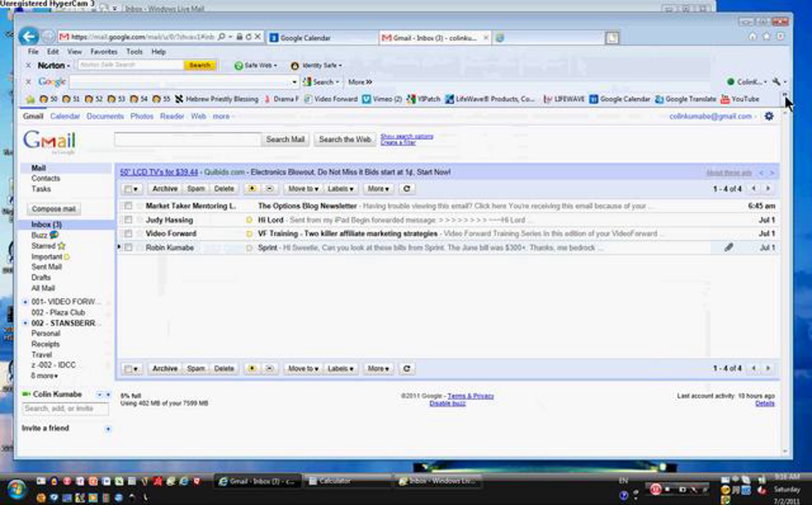This screenshot has height=505, width=812.
Task: Click the next page arrow in mail toolbar
Action: click(768, 188)
